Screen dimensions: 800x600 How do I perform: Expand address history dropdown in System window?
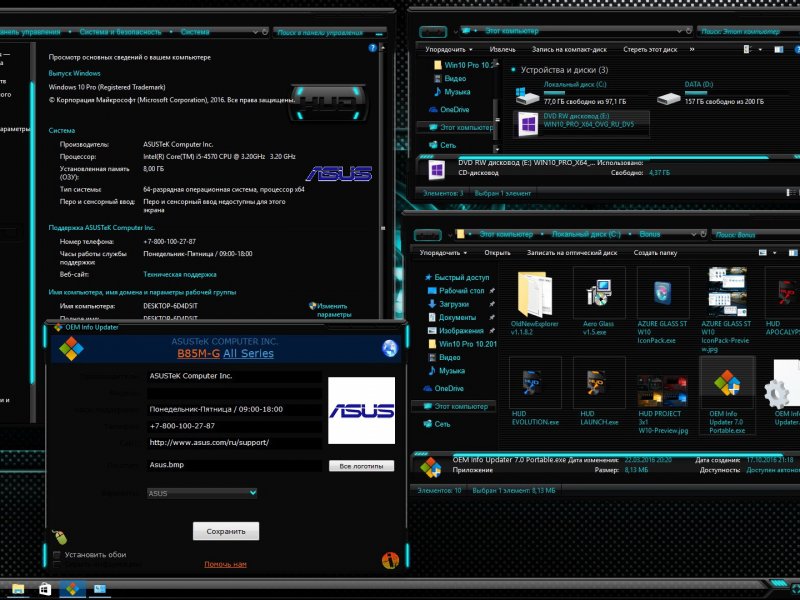(255, 32)
